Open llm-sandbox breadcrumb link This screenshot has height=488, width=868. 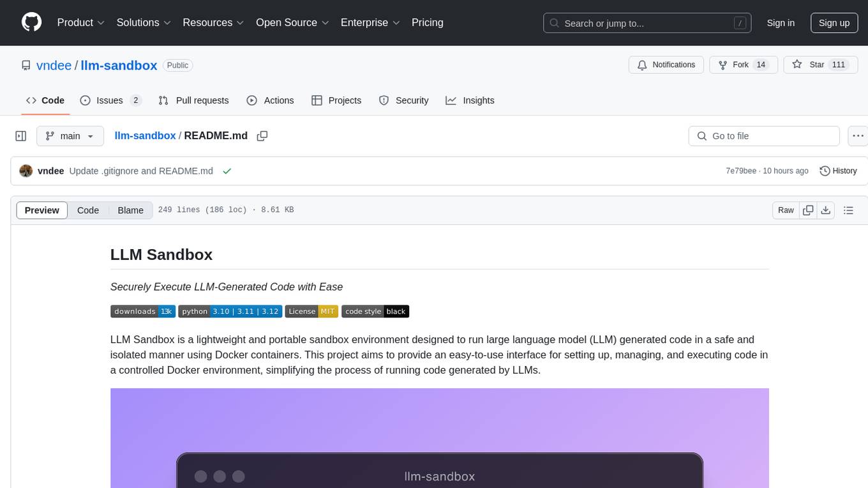(x=145, y=135)
